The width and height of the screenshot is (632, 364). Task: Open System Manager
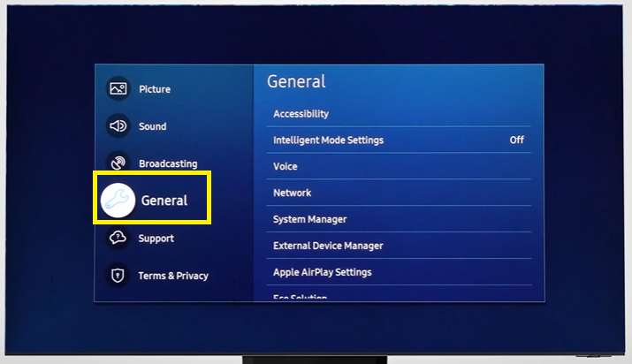click(x=399, y=219)
